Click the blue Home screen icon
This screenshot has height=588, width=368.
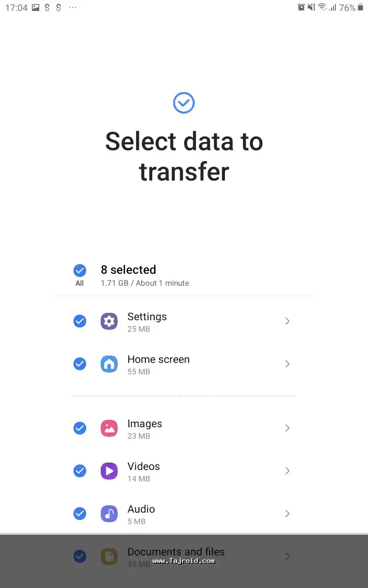109,364
